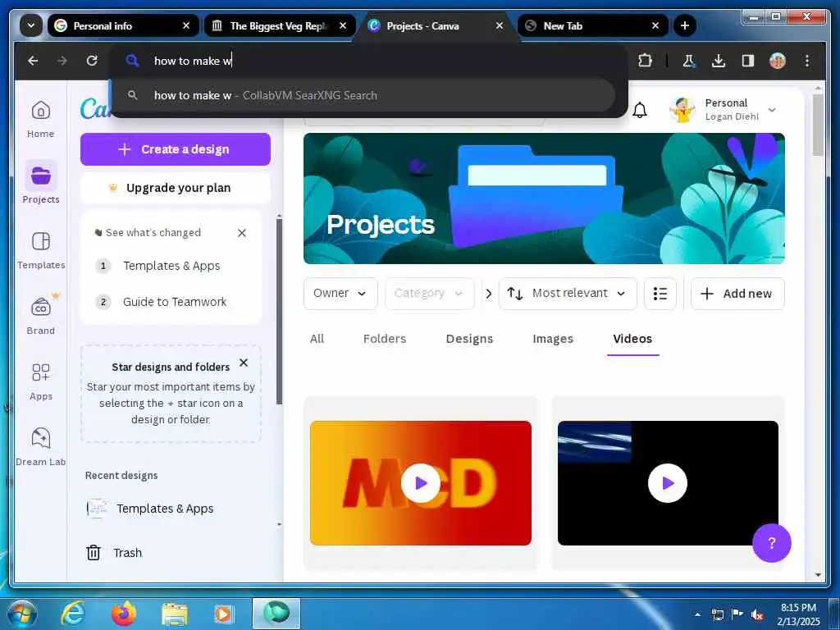Viewport: 840px width, 630px height.
Task: Open the tab search dropdown arrow
Action: pos(31,25)
